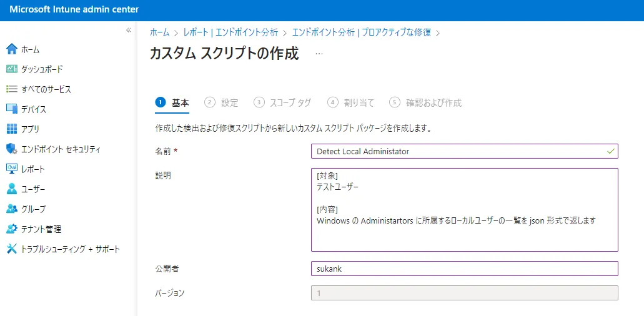This screenshot has width=644, height=316.
Task: Select the スコープ タグ step
Action: tap(282, 102)
